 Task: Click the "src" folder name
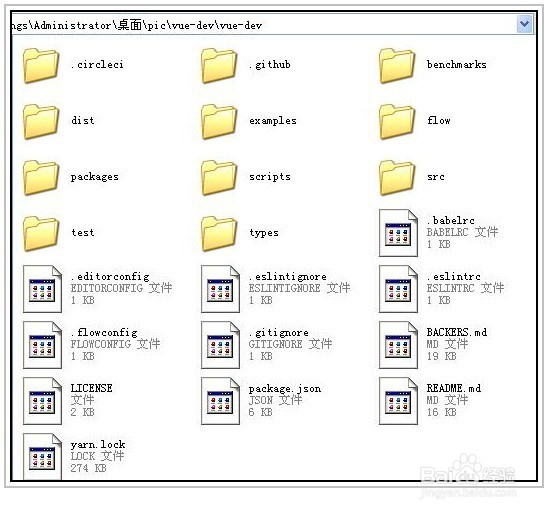pos(435,177)
